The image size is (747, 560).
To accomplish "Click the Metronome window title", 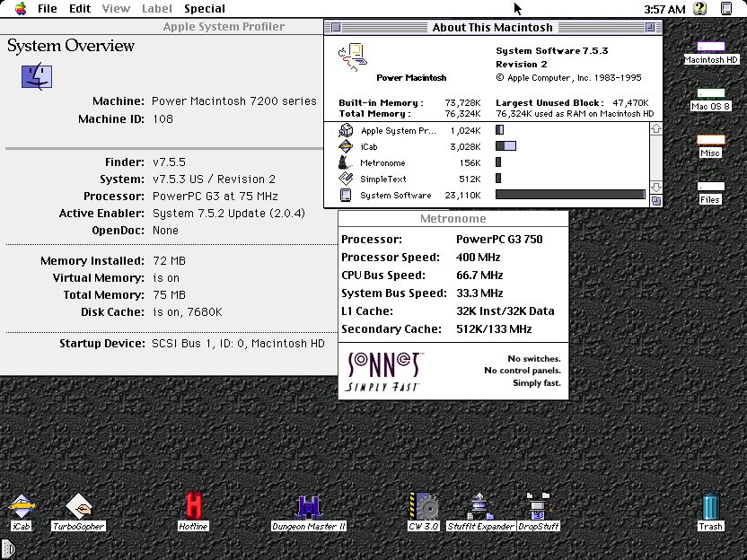I will tap(453, 219).
